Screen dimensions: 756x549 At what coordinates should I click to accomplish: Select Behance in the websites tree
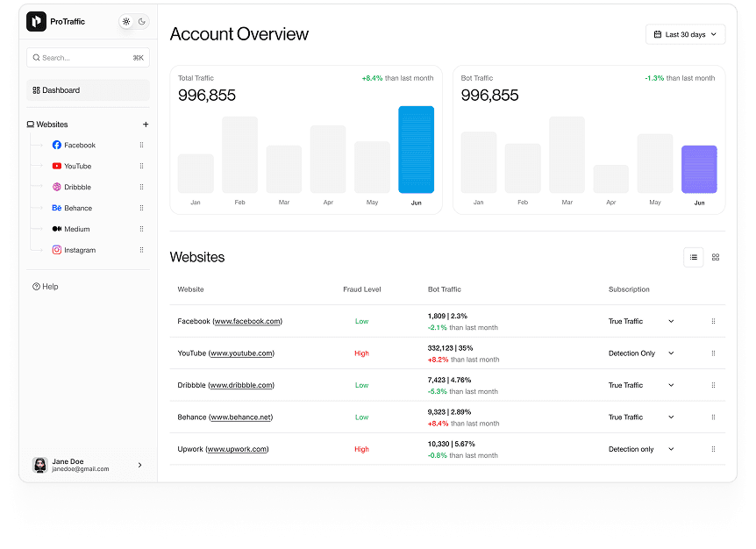pos(77,209)
